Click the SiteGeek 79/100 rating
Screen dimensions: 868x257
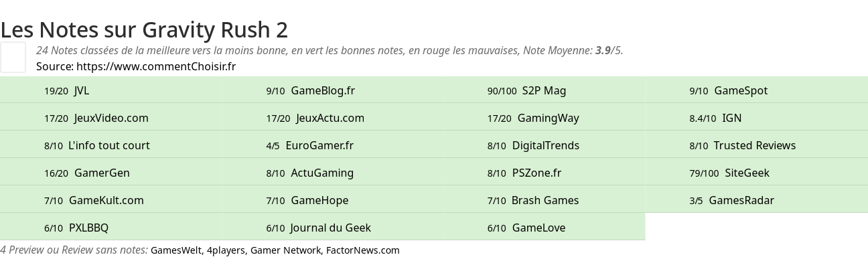tap(757, 173)
